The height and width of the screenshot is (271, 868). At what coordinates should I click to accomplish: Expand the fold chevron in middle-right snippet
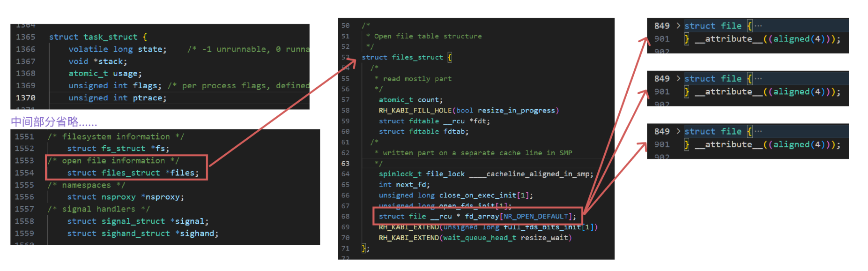(678, 79)
